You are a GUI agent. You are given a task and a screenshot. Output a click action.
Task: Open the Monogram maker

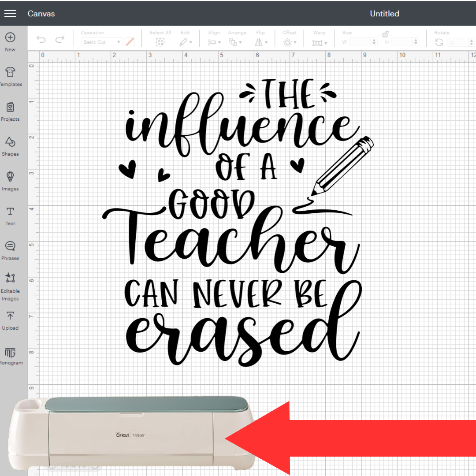pyautogui.click(x=11, y=356)
